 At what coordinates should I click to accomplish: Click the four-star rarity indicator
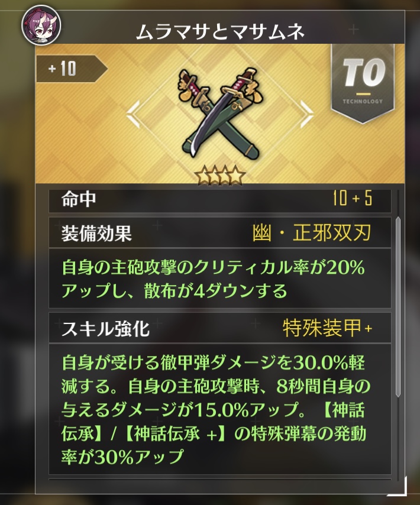tap(220, 176)
